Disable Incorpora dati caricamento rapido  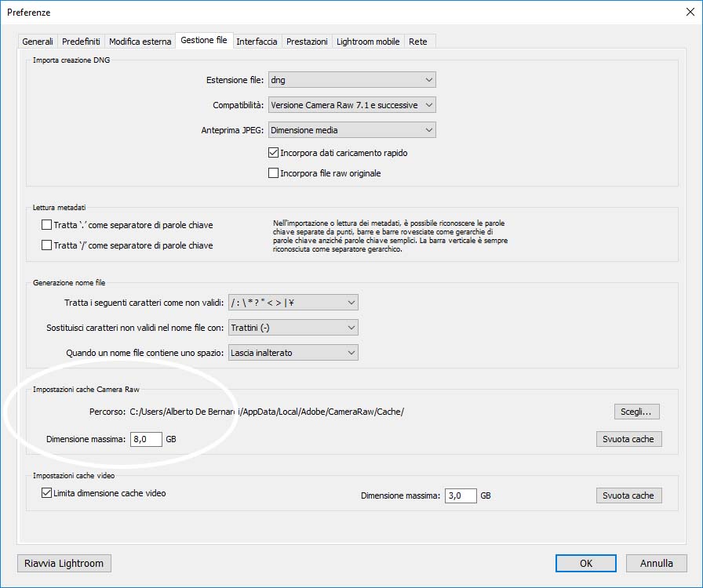(274, 153)
